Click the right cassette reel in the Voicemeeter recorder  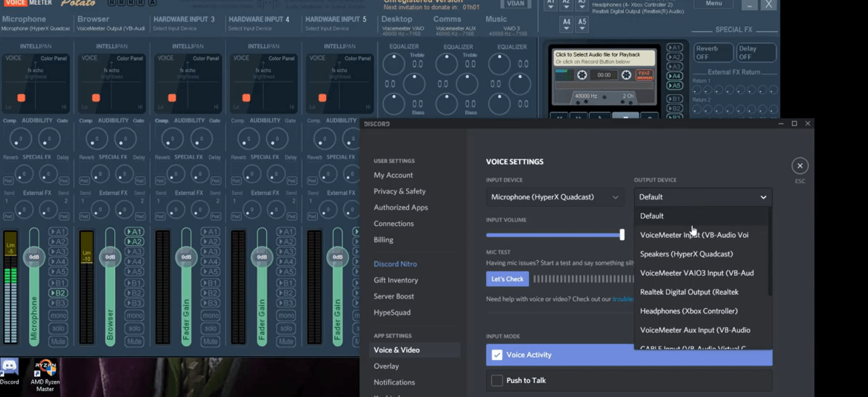[x=626, y=75]
